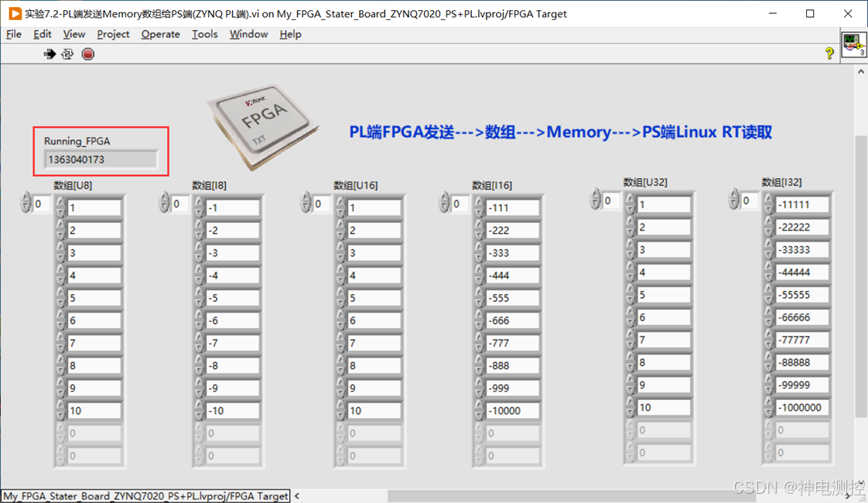Screen dimensions: 868x503
Task: Maximize the LabVIEW window
Action: point(810,13)
